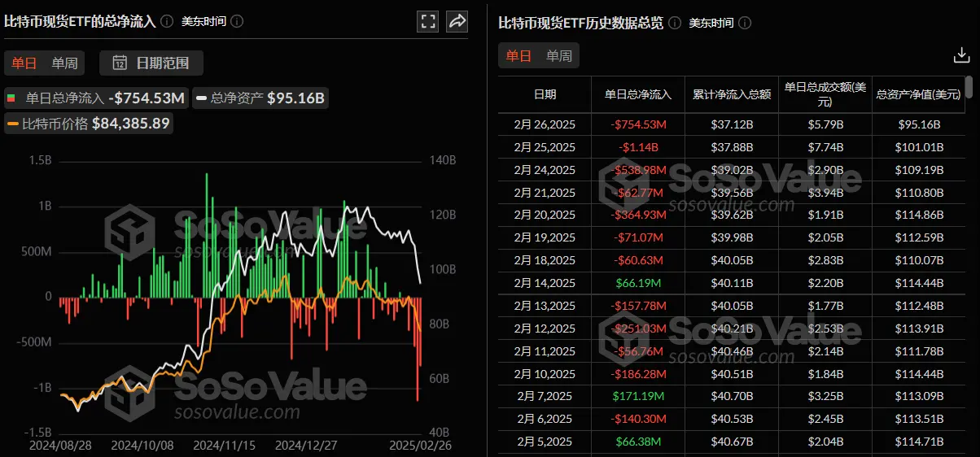Click the -$754.53M cell in the table

coord(638,124)
